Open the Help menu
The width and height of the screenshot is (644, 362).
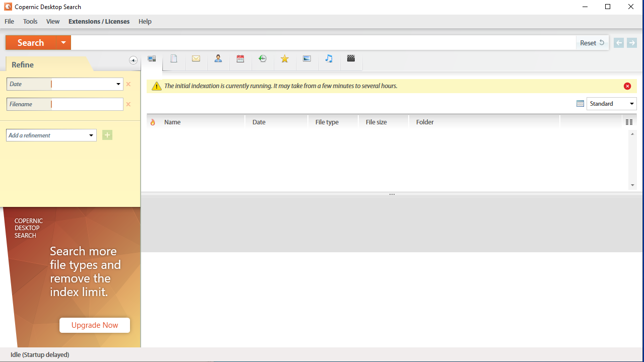pyautogui.click(x=145, y=22)
